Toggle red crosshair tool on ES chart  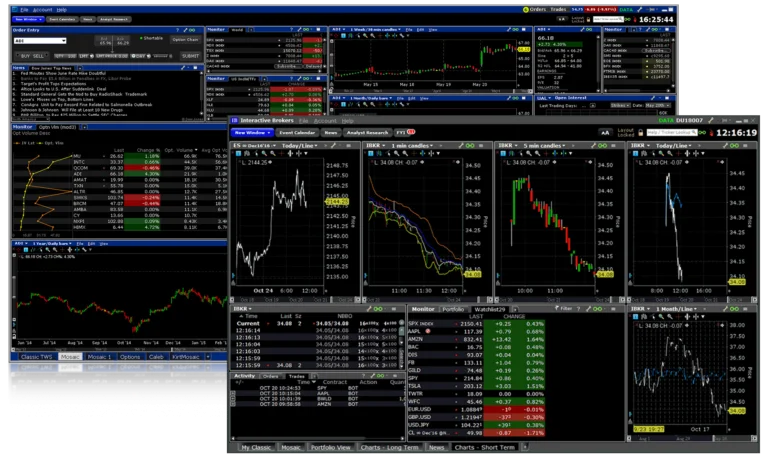(282, 153)
